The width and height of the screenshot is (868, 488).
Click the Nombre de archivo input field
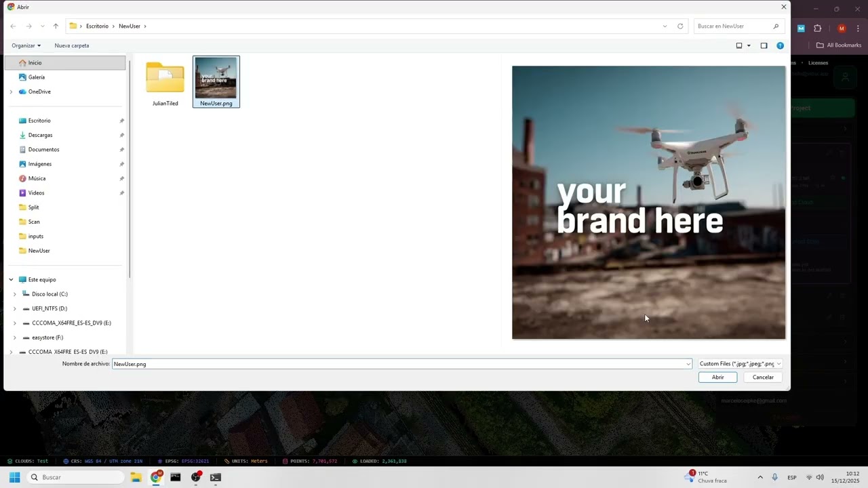(x=399, y=364)
